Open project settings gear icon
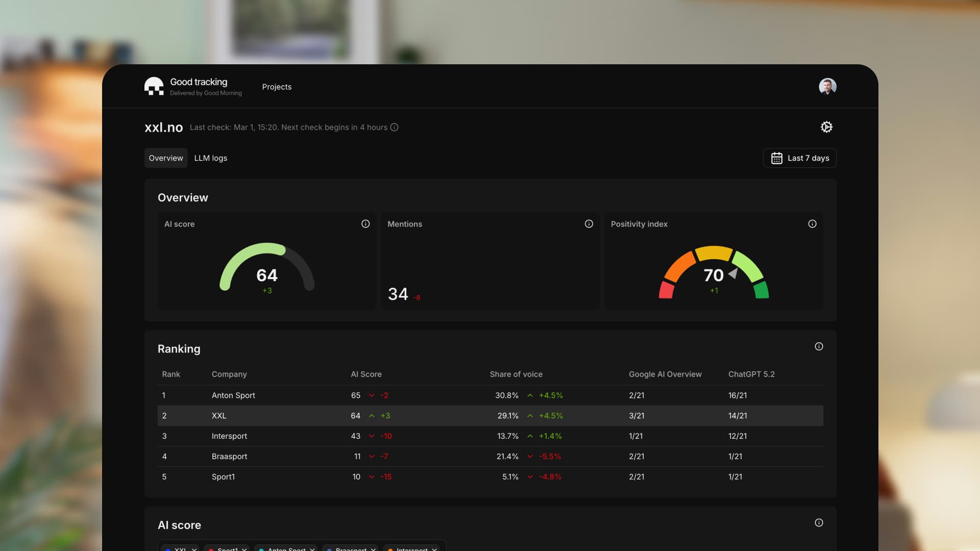This screenshot has height=551, width=980. point(826,127)
